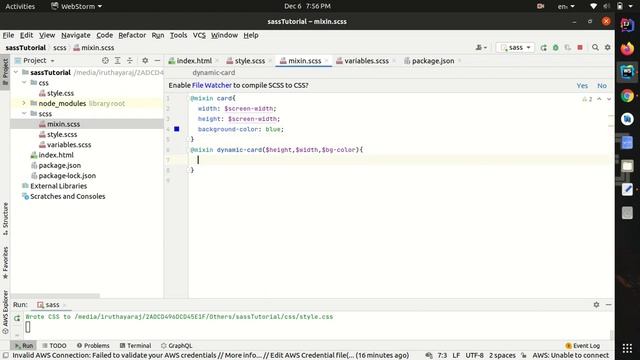Open IDE settings gear in top toolbar

[x=607, y=48]
